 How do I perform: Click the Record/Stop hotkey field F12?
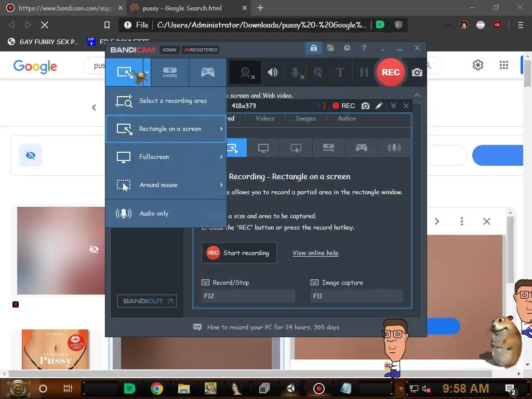coord(248,296)
